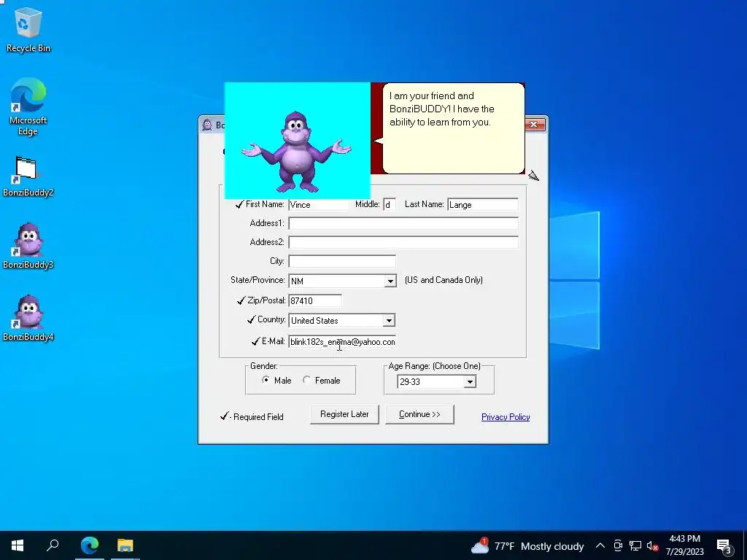This screenshot has width=747, height=560.
Task: Click the muted volume speaker icon
Action: (x=652, y=545)
